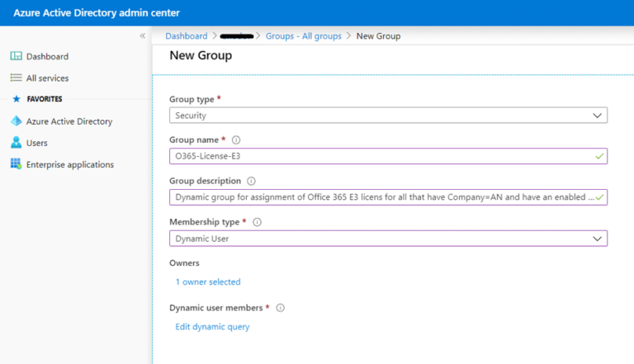Click the New Group page heading

pos(201,55)
